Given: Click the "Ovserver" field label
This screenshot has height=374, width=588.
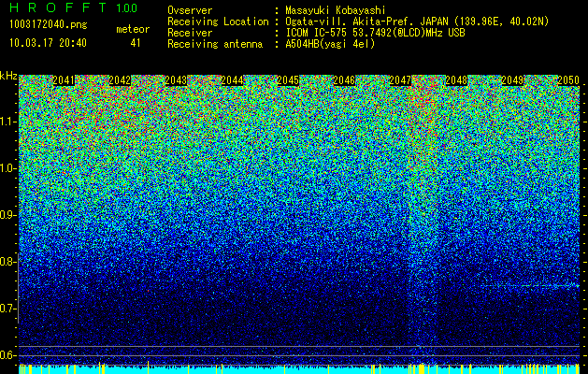Looking at the screenshot, I should click(190, 10).
